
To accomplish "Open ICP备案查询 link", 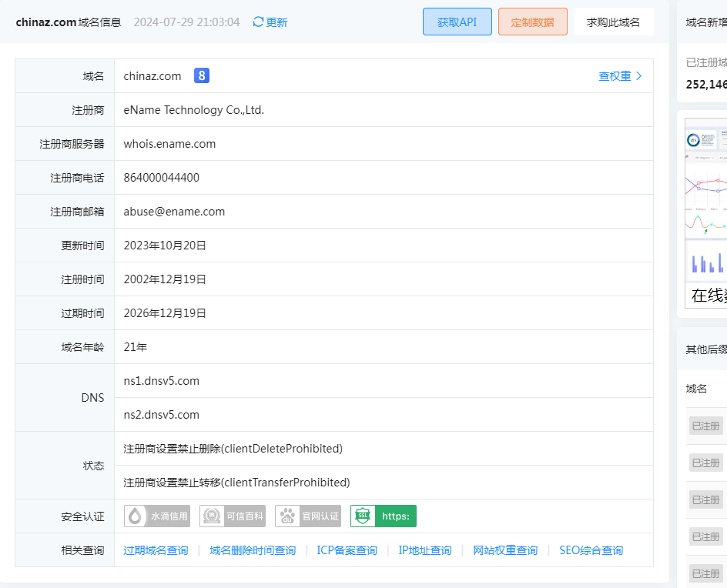I will pyautogui.click(x=347, y=550).
